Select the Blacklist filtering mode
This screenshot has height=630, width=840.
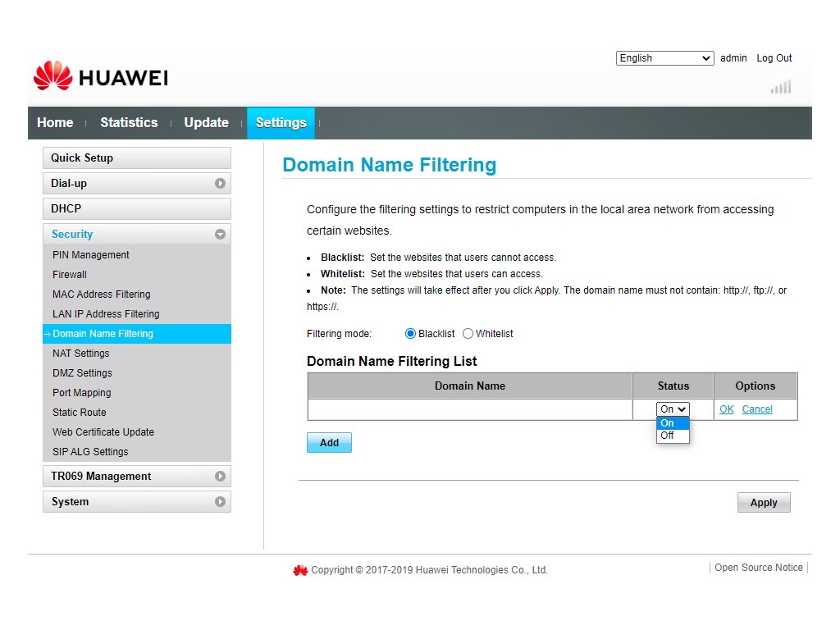[x=411, y=334]
